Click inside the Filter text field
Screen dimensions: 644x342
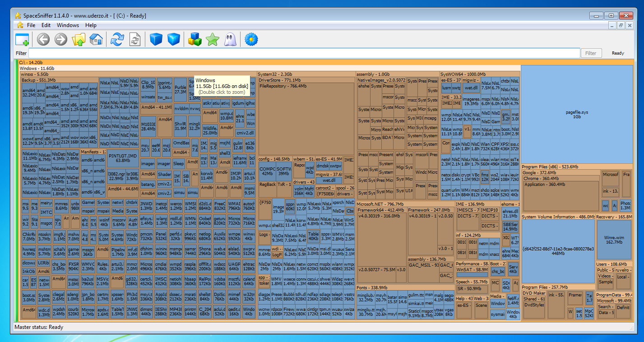304,53
